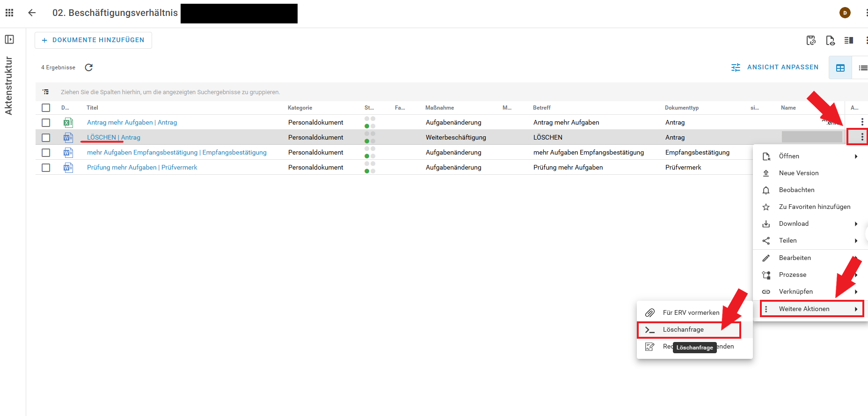
Task: Select Neue Version in the context menu
Action: (x=798, y=173)
